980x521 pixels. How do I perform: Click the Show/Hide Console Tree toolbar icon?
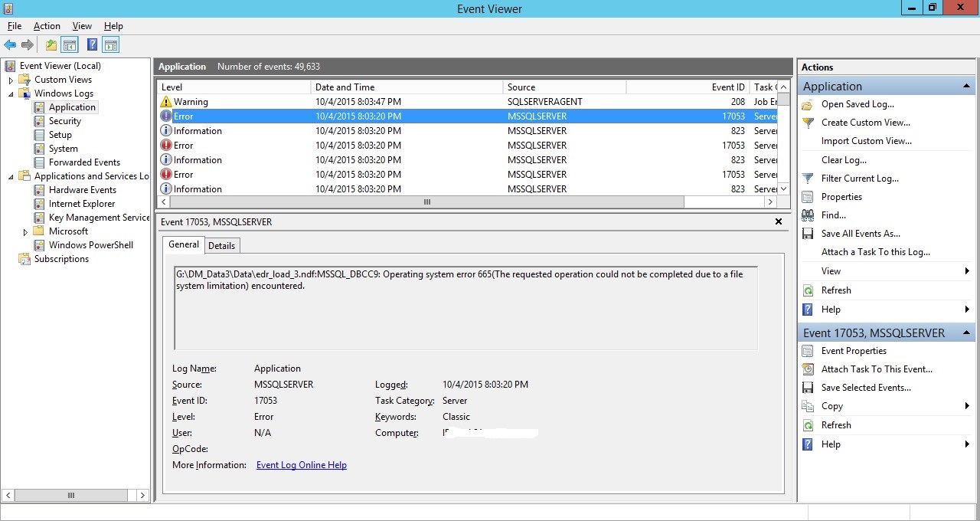(70, 44)
